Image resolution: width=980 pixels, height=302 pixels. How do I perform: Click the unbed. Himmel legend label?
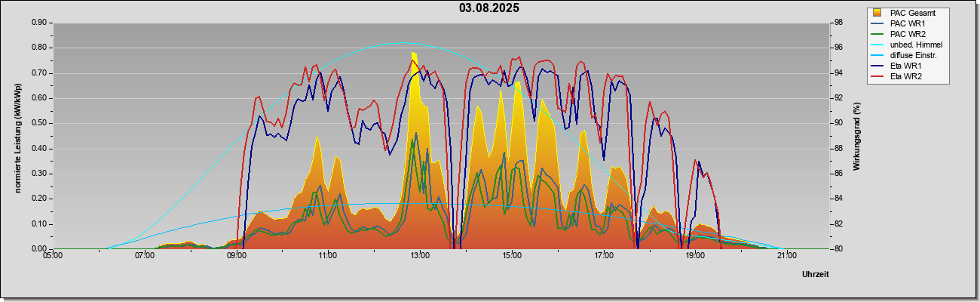click(x=917, y=45)
